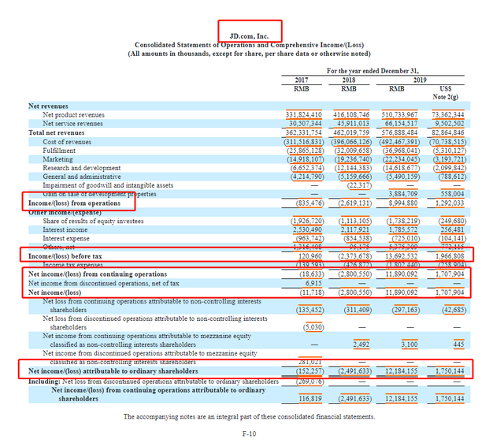Image resolution: width=504 pixels, height=447 pixels.
Task: Click 2019 gain on sale value 3,884,709
Action: pyautogui.click(x=403, y=194)
